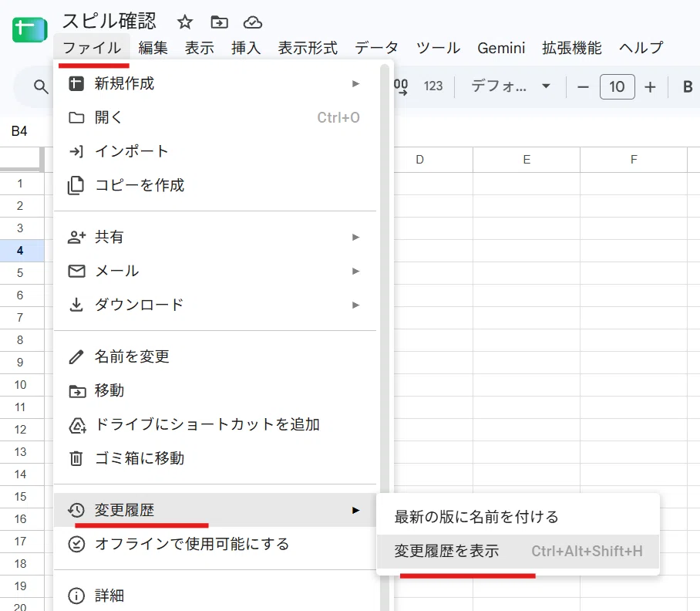Select 名前を変更 menu item
This screenshot has height=611, width=700.
[x=215, y=357]
